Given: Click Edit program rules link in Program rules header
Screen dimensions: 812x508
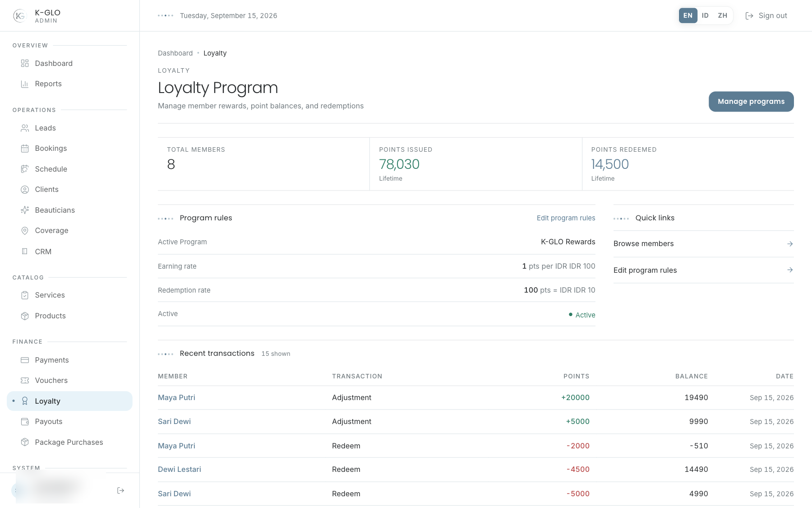Looking at the screenshot, I should click(x=566, y=218).
